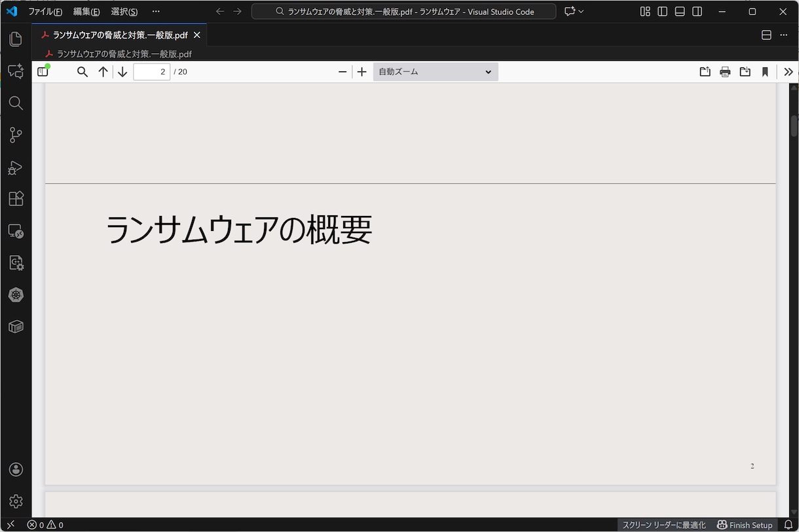This screenshot has height=532, width=799.
Task: Open the Manage gear menu
Action: click(16, 501)
